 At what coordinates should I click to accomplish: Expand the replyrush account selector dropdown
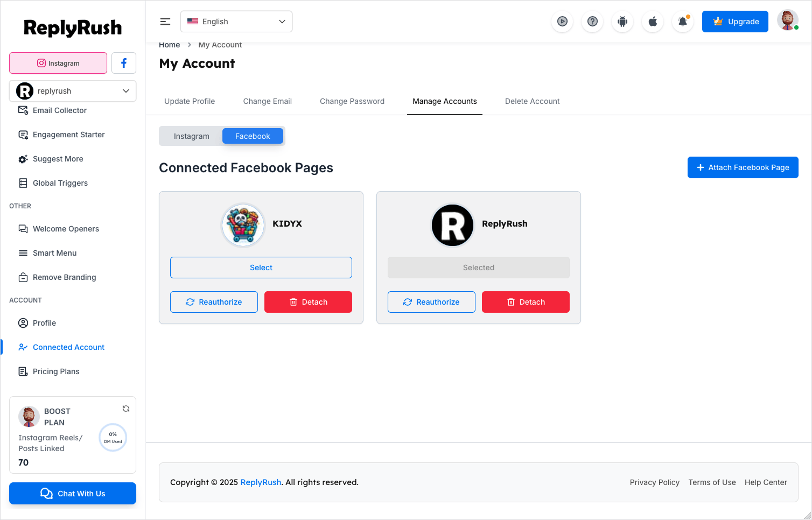[x=73, y=91]
